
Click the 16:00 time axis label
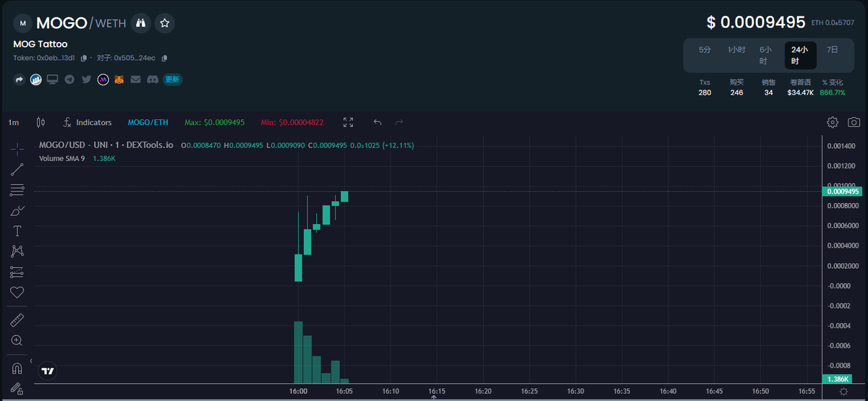click(298, 391)
